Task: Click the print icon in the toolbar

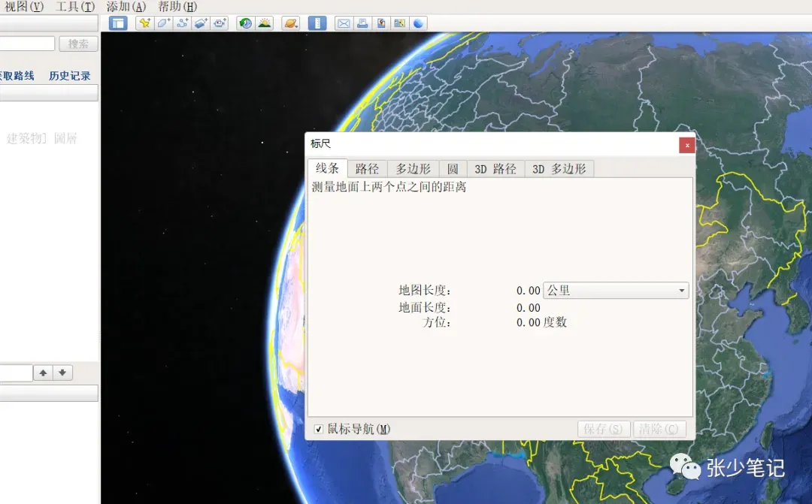Action: click(362, 23)
